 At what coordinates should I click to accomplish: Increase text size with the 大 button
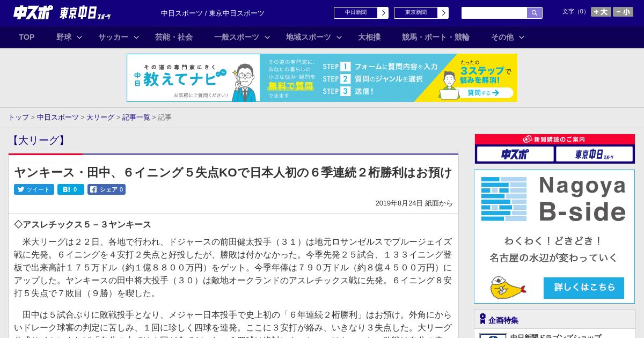click(x=601, y=12)
